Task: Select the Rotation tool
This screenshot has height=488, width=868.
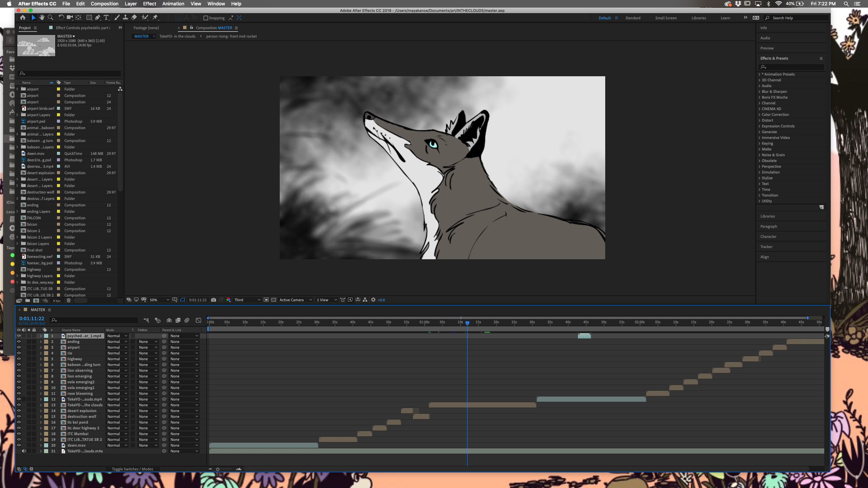Action: [x=61, y=18]
